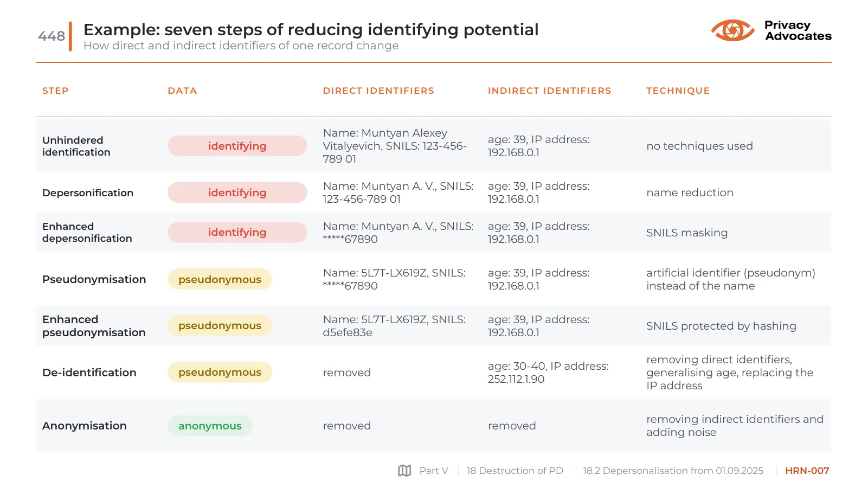Click the identifying badge in Unhindered identification row
The width and height of the screenshot is (868, 488).
click(237, 146)
